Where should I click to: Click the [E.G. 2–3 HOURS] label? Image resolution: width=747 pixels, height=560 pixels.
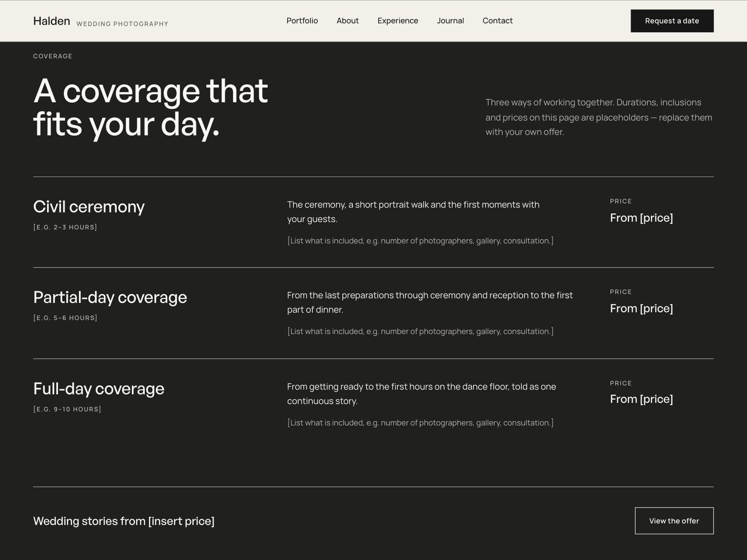click(x=65, y=227)
